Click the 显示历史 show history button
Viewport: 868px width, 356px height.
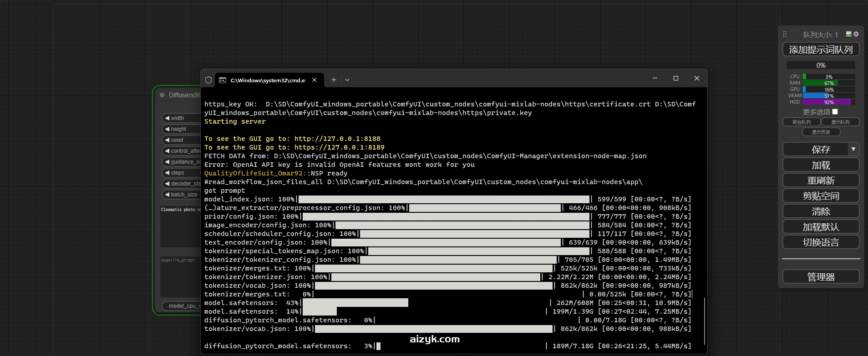pyautogui.click(x=821, y=132)
